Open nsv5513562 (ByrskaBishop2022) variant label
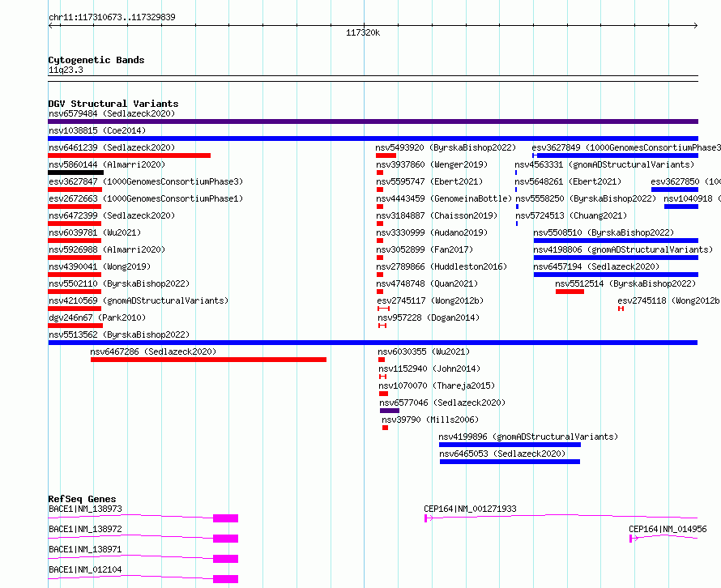Screen dimensions: 721x588 point(119,334)
